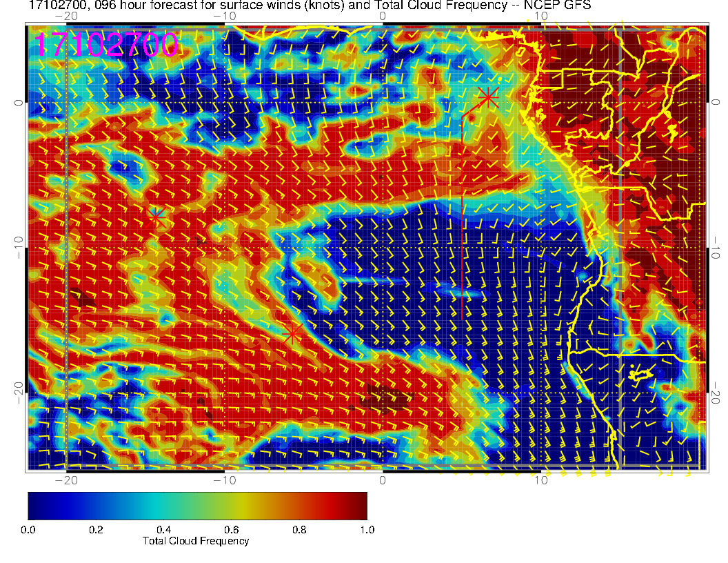Viewport: 728px width, 563px height.
Task: Click the 10 longitude label on the top axis
Action: (x=541, y=16)
